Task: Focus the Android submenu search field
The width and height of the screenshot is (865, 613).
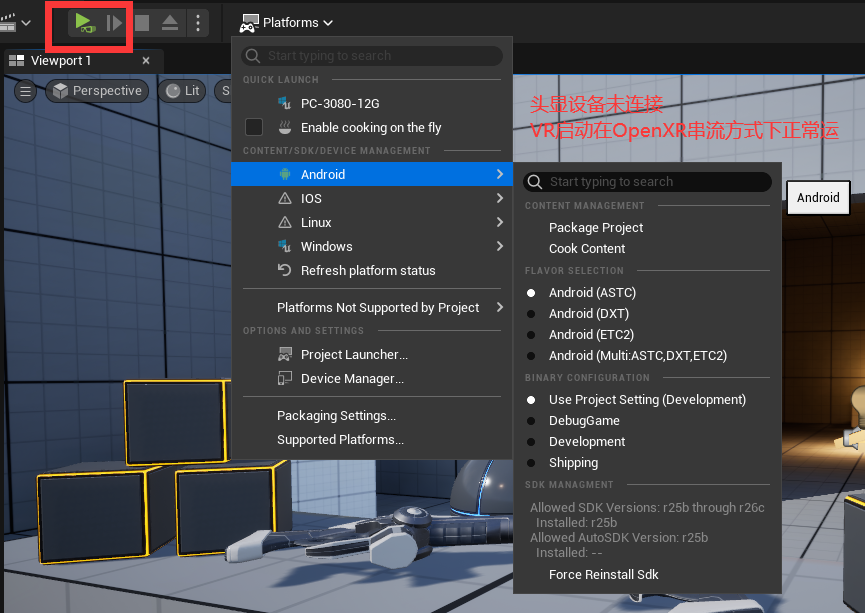Action: [x=647, y=182]
